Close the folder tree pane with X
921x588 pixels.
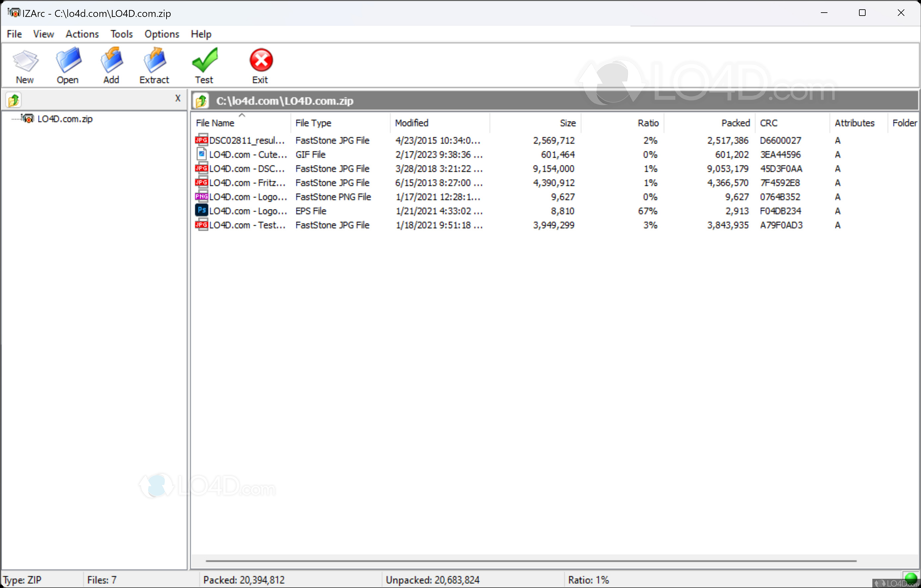click(178, 98)
